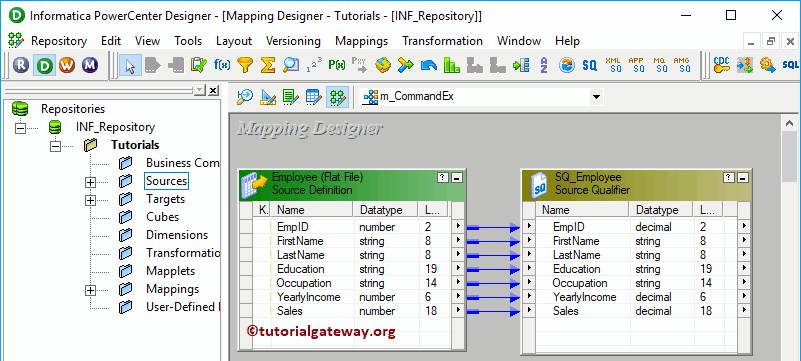
Task: Select the green P(x) Stored Procedure icon
Action: pos(337,65)
